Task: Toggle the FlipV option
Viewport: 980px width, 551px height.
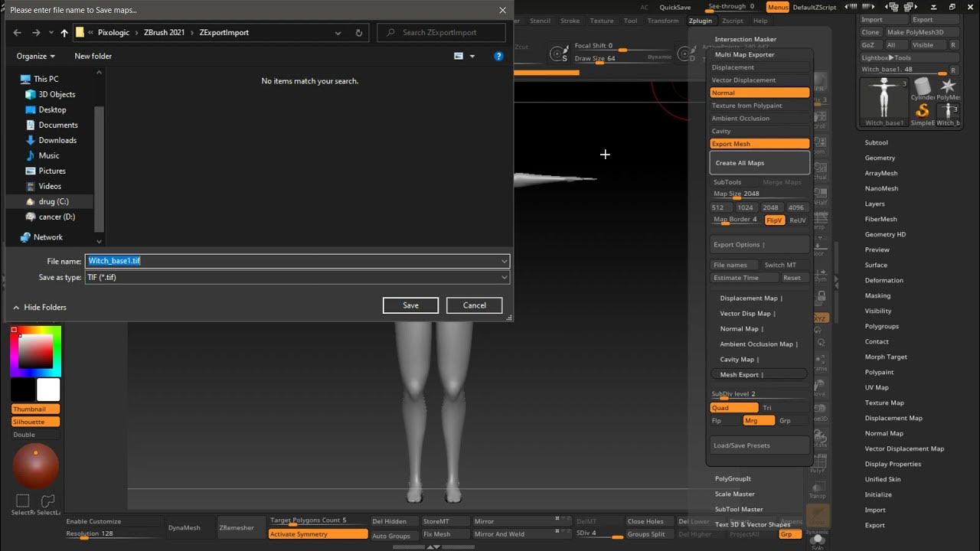Action: click(x=774, y=220)
